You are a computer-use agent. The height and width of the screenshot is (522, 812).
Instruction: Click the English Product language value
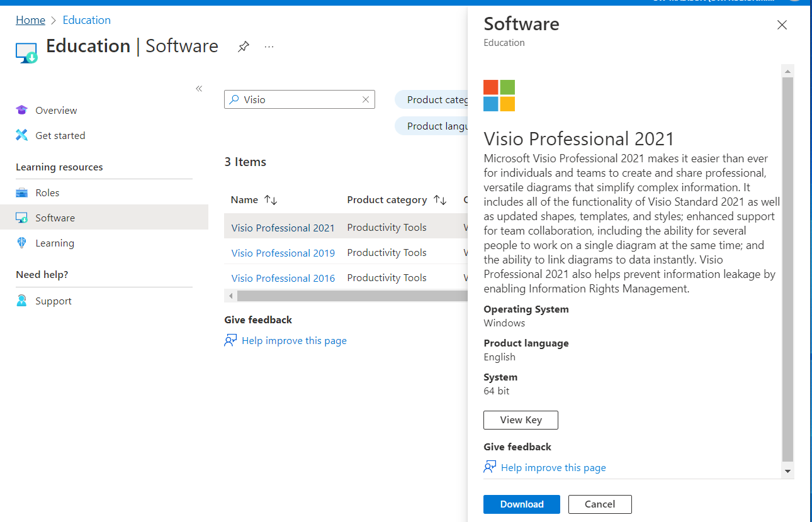click(x=500, y=357)
